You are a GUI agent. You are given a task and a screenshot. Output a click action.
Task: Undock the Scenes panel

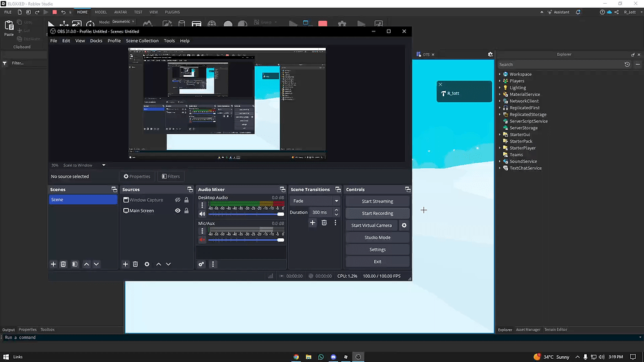click(114, 189)
